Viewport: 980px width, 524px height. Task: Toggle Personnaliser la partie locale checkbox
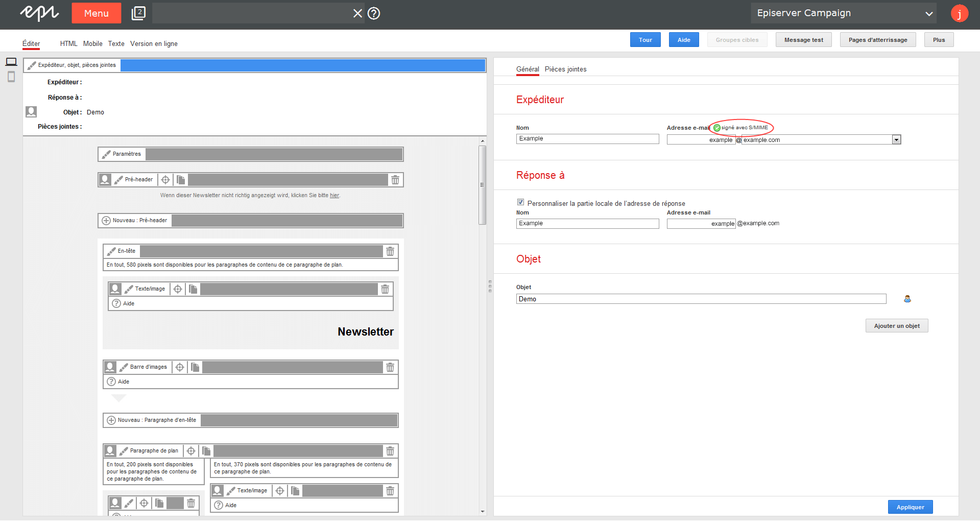point(520,202)
